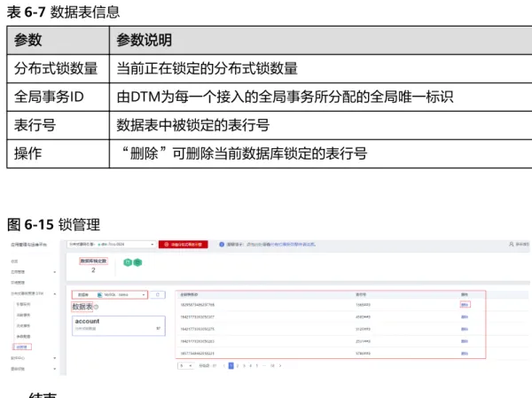Click the previous page arrow in pagination

224,366
